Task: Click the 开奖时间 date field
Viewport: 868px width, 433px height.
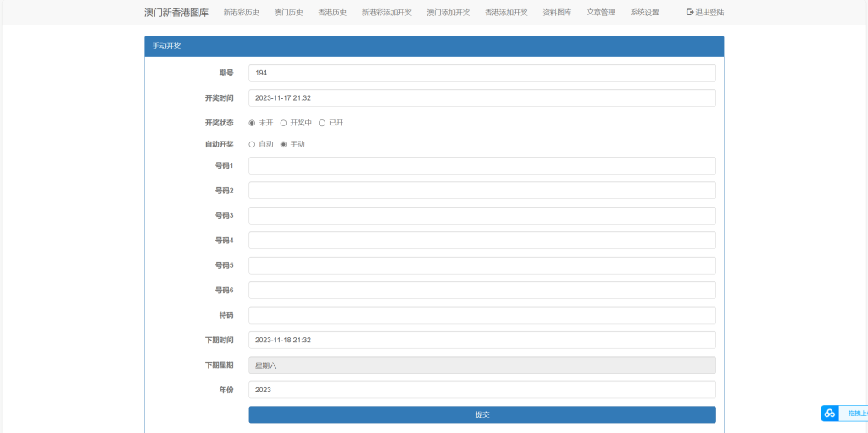Action: point(481,98)
